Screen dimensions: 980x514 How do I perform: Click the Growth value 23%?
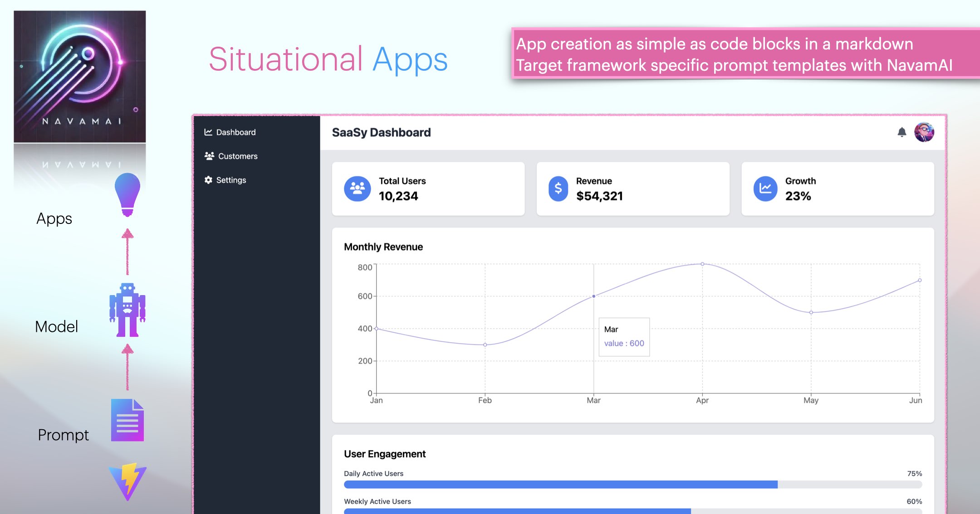798,196
